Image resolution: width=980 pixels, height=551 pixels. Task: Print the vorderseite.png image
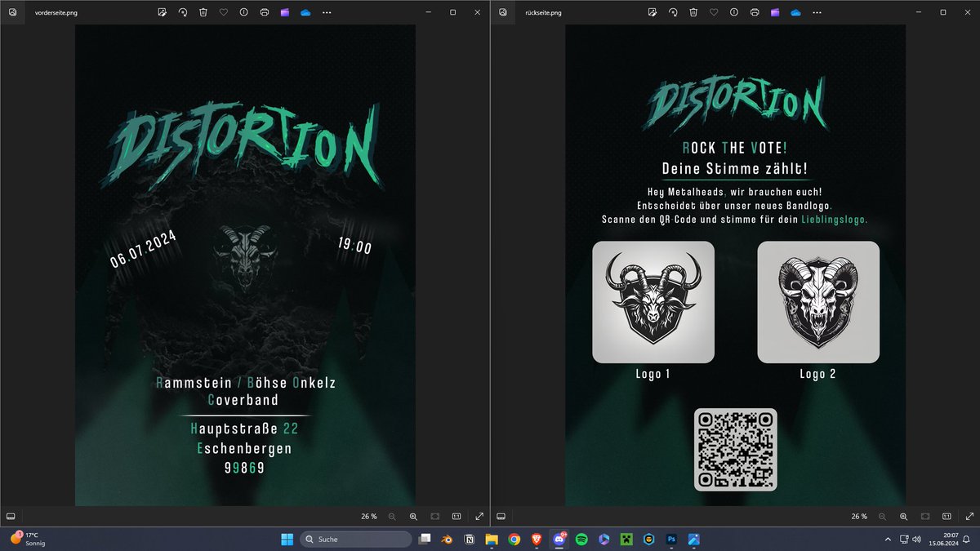(265, 13)
